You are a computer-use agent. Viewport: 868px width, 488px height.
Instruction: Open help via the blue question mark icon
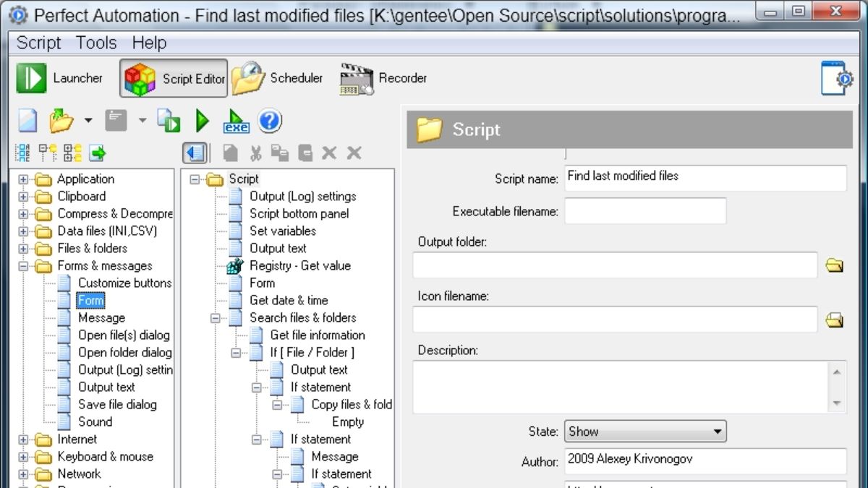click(270, 121)
